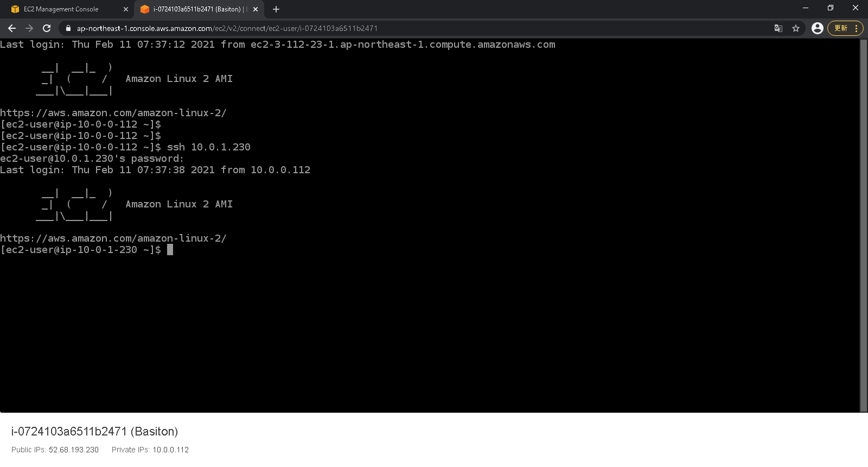Screen dimensions: 868x467
Task: Click the Public IPs value 52.68.193.230
Action: [x=74, y=450]
